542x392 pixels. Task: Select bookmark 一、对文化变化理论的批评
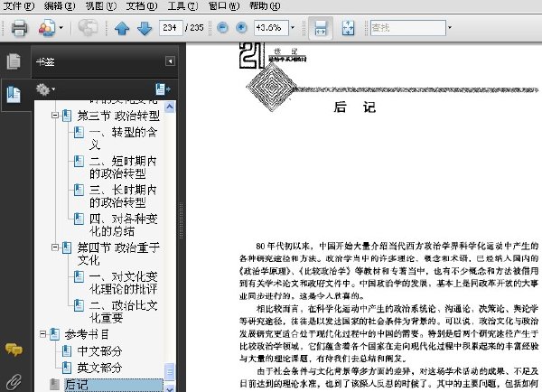click(124, 283)
